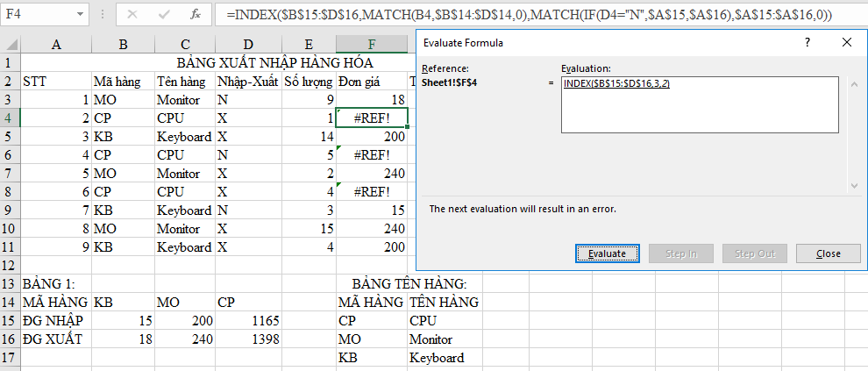Select column F header

coord(372,45)
